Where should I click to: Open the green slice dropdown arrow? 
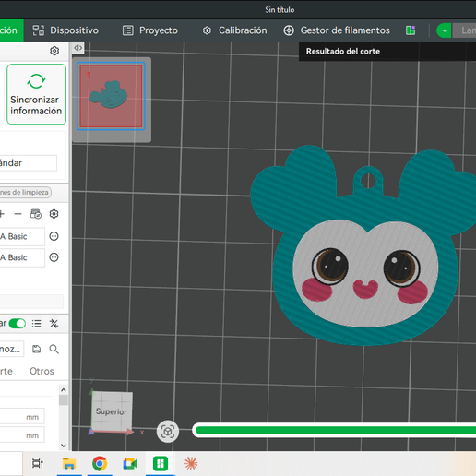coord(444,30)
